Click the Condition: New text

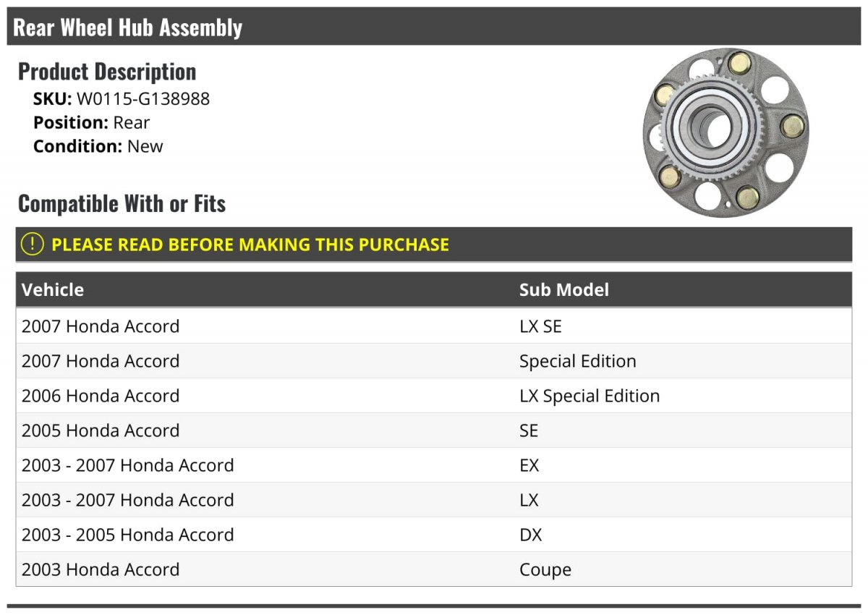[98, 145]
